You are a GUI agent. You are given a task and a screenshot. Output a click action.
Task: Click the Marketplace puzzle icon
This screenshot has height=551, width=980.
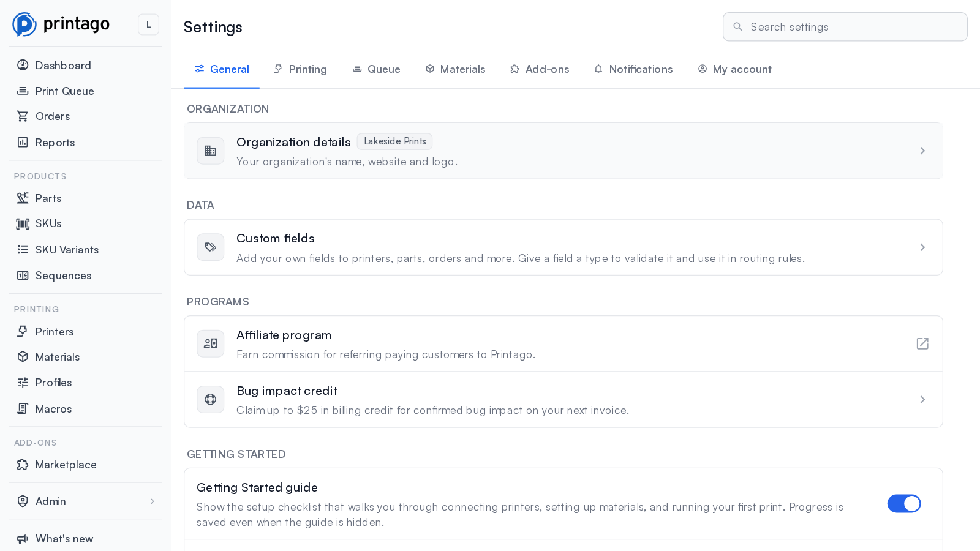(x=23, y=465)
